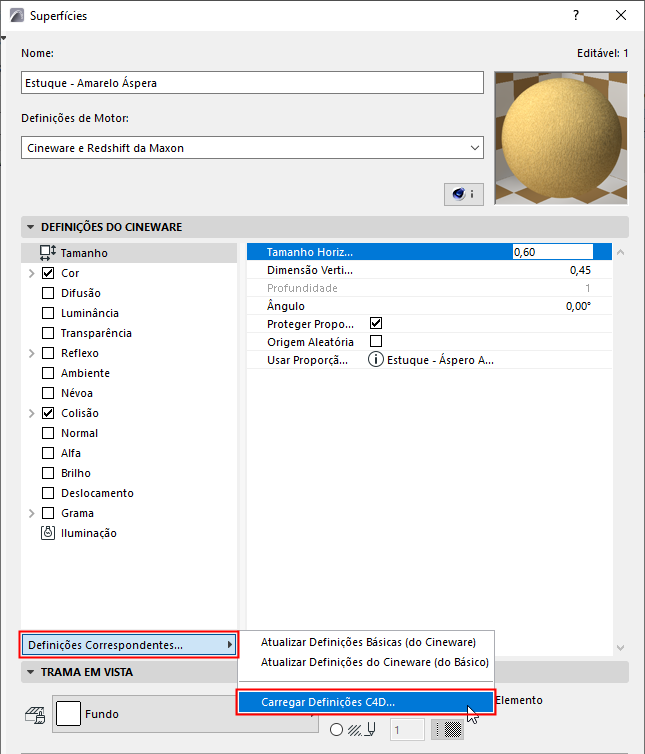Viewport: 645px width, 754px height.
Task: Enable the Névoa checkbox
Action: click(48, 393)
